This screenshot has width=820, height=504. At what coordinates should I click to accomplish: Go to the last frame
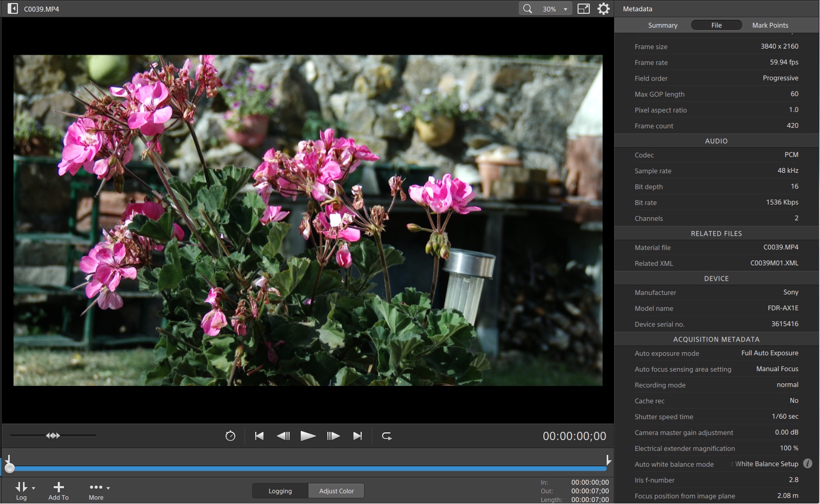pos(358,436)
